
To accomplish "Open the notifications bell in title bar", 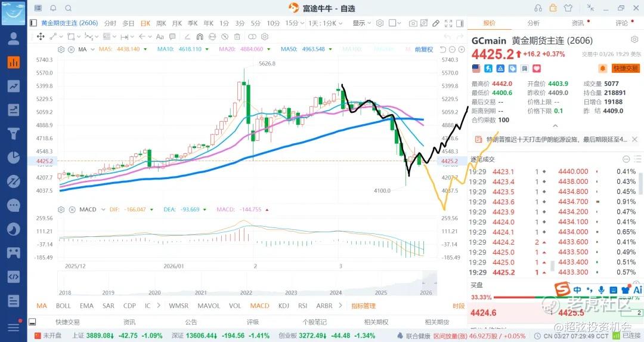I will click(x=53, y=8).
